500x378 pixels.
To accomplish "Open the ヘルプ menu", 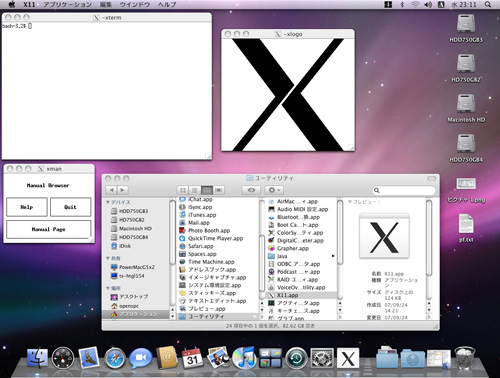I will (167, 4).
